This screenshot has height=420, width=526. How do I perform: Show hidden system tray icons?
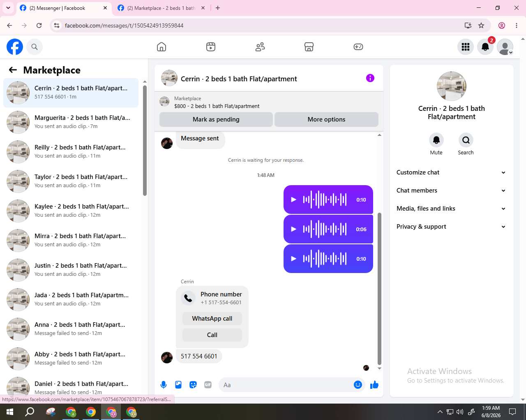[440, 412]
